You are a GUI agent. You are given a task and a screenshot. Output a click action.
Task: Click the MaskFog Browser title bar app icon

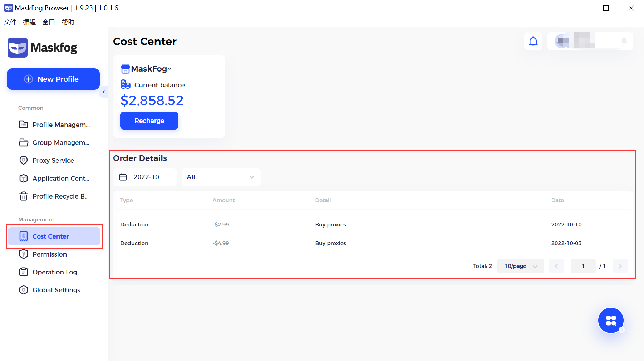pos(8,8)
